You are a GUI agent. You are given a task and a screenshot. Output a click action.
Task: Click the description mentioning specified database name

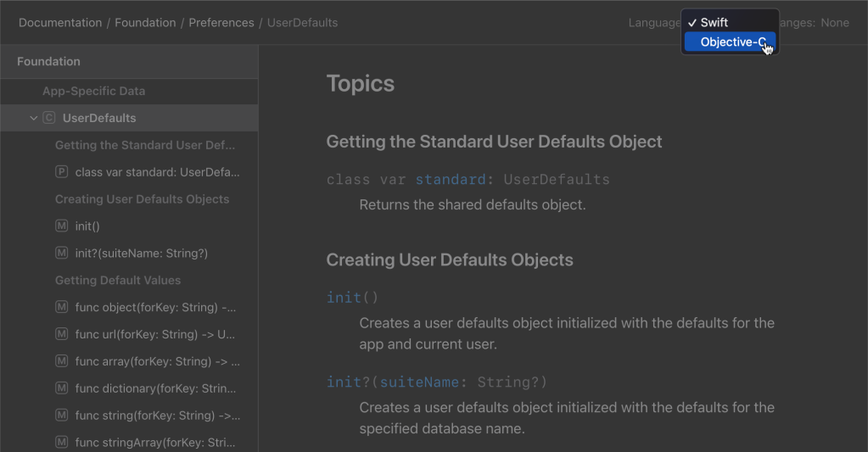point(567,418)
